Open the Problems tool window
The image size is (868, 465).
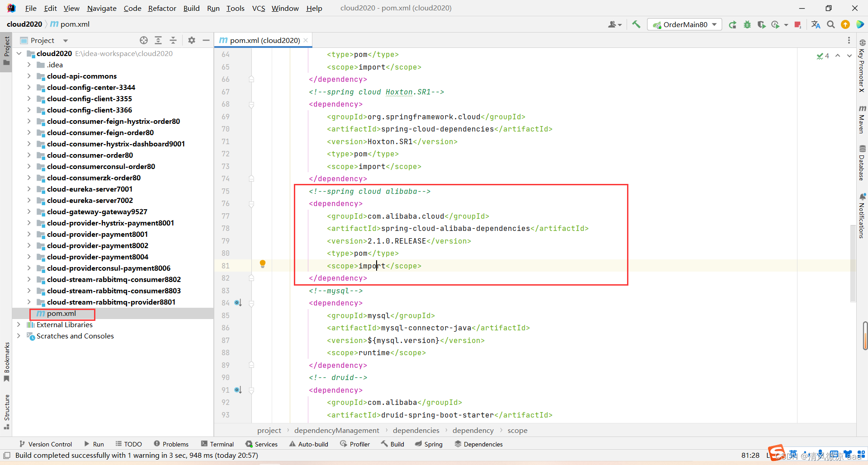171,444
